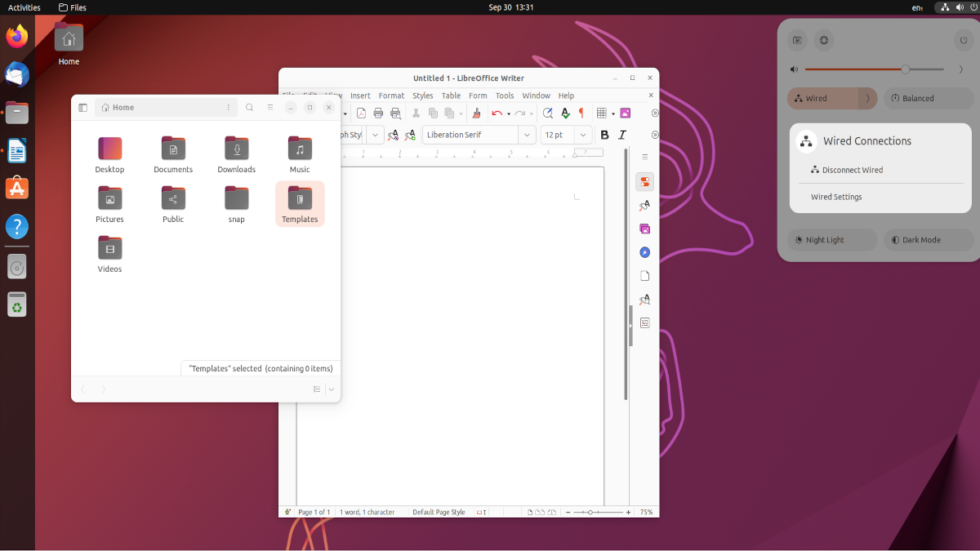Screen dimensions: 980x551
Task: Expand Wired submenu chevron in quick settings
Action: tap(867, 98)
